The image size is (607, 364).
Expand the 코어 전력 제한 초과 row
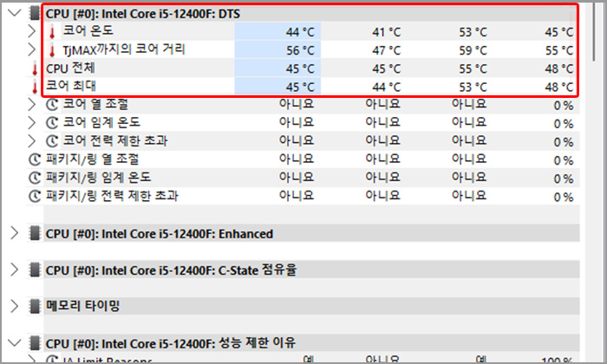(32, 140)
